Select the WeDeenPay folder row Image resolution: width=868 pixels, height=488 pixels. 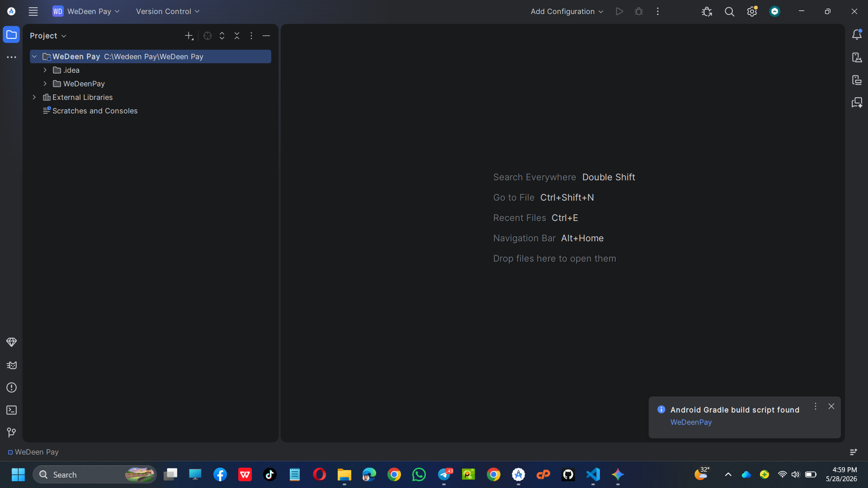coord(151,84)
